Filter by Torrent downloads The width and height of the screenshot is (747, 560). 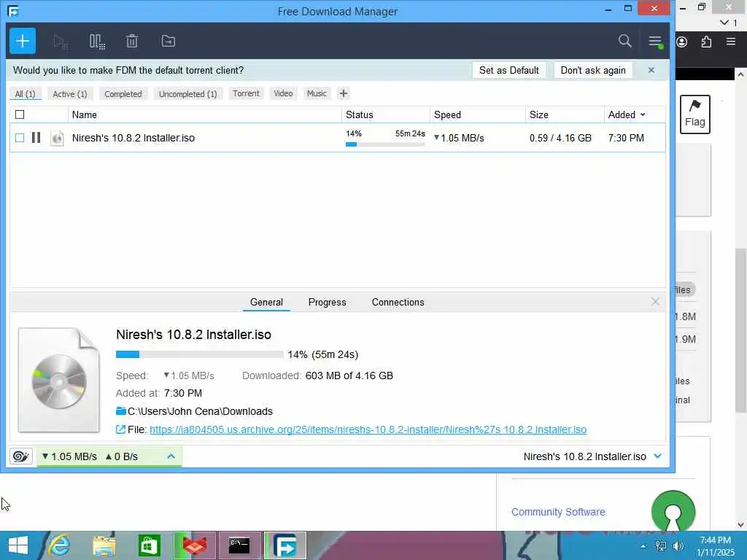[246, 93]
